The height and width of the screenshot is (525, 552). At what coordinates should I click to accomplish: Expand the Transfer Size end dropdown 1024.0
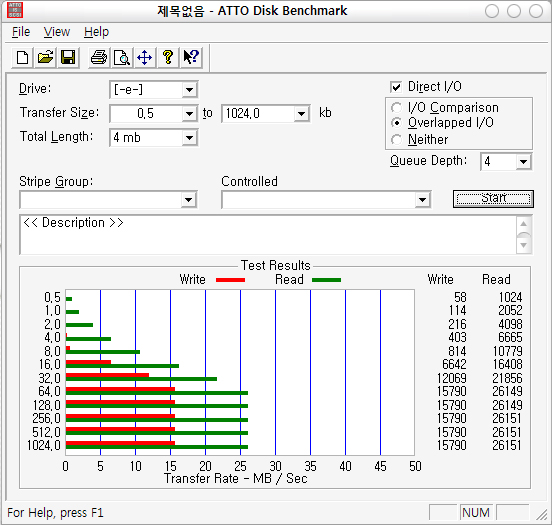pyautogui.click(x=301, y=113)
